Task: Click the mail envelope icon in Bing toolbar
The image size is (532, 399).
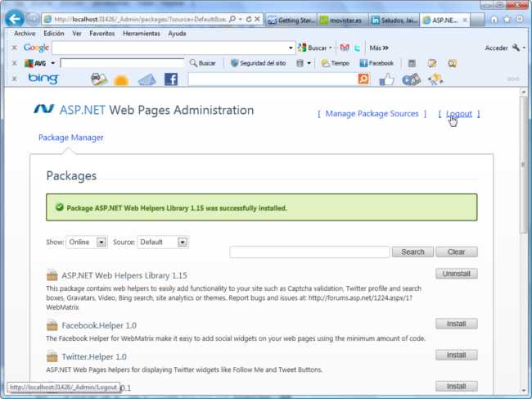Action: tap(146, 79)
